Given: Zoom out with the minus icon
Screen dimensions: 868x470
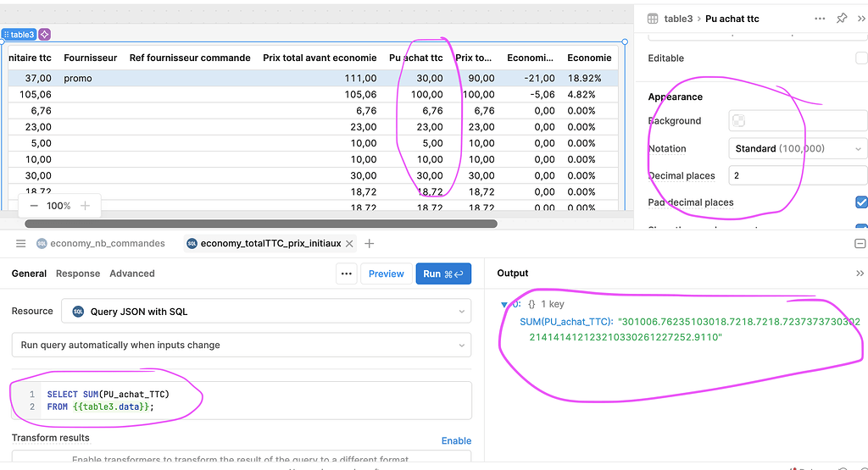Looking at the screenshot, I should click(x=34, y=206).
